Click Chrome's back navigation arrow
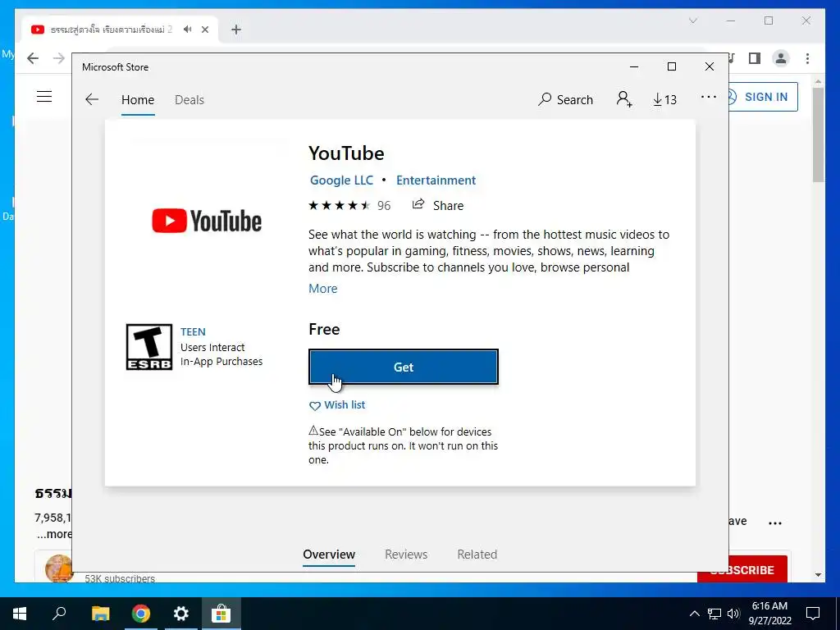The image size is (840, 630). click(x=33, y=58)
